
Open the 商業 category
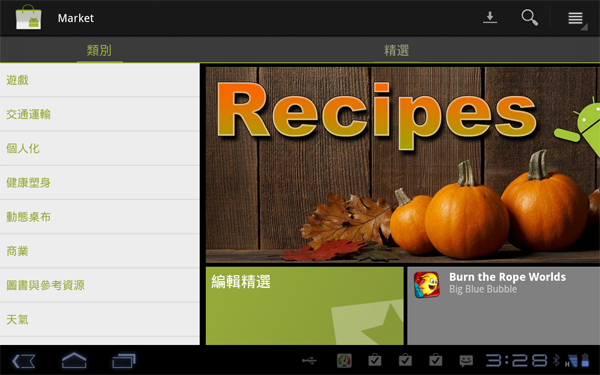(99, 251)
